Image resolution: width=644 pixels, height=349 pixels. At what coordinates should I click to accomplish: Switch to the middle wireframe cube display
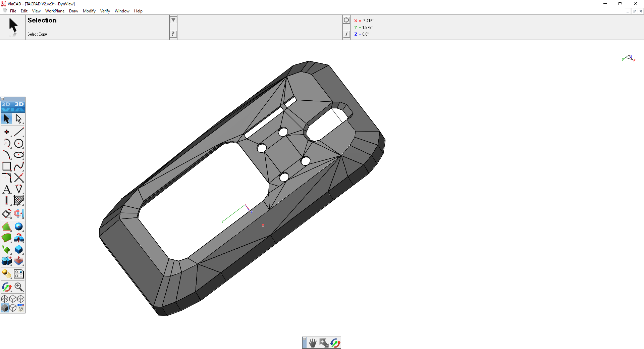point(13,299)
